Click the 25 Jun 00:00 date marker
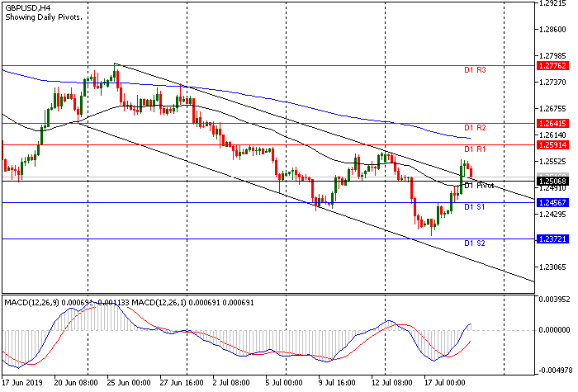Image resolution: width=578 pixels, height=392 pixels. click(129, 384)
